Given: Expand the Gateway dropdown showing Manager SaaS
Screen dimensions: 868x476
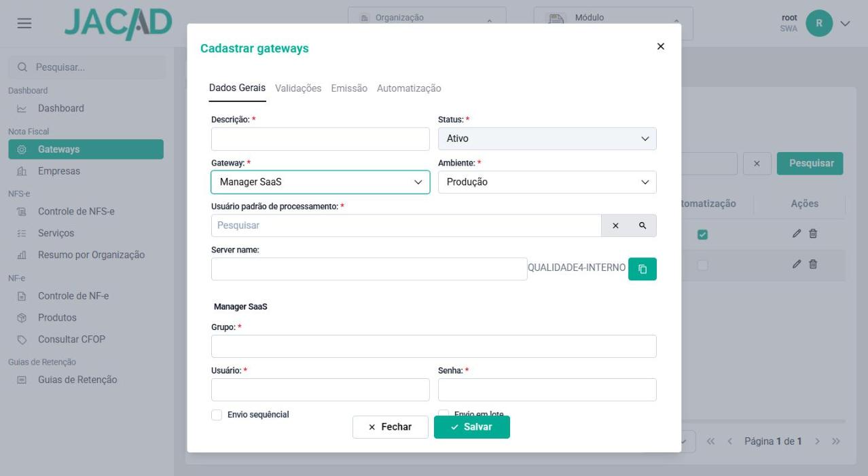Looking at the screenshot, I should (x=321, y=182).
